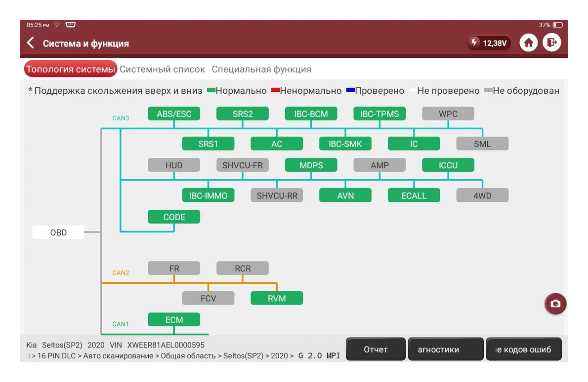Select the SHVCU-FR module node
The width and height of the screenshot is (588, 382).
(x=243, y=165)
